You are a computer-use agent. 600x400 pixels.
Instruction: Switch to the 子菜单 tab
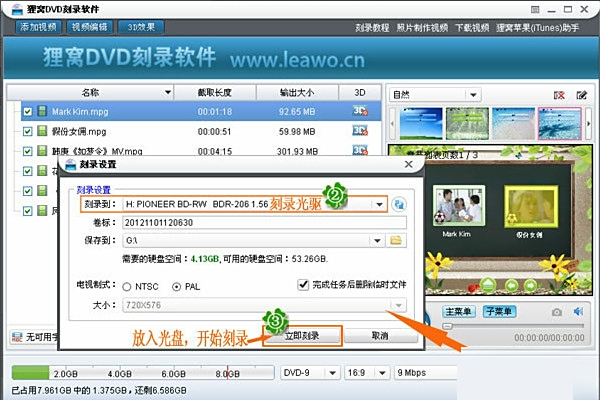click(x=499, y=312)
